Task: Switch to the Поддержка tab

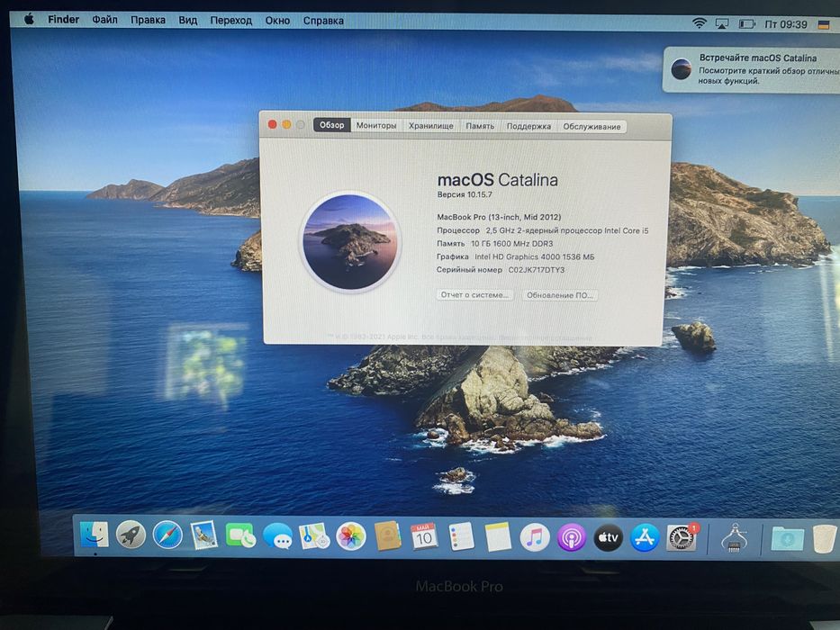Action: [x=528, y=126]
